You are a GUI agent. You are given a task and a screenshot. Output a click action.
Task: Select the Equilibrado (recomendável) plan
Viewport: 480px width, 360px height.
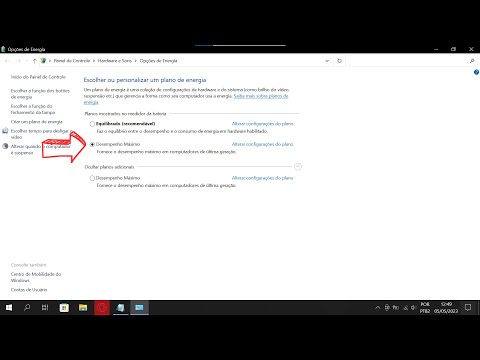click(x=92, y=124)
